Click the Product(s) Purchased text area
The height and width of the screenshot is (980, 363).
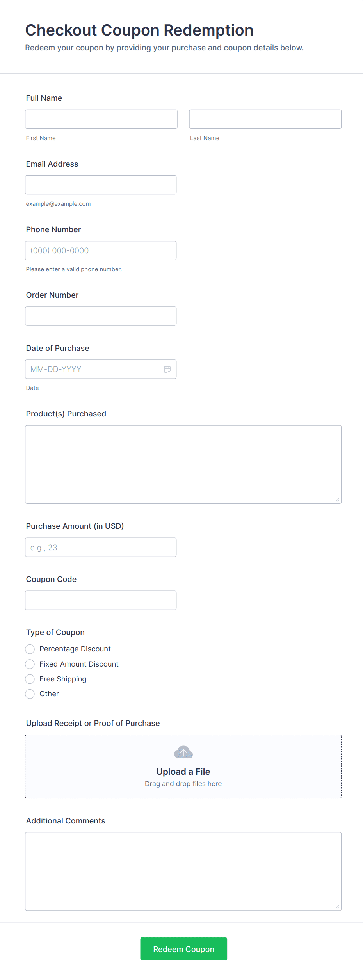183,464
